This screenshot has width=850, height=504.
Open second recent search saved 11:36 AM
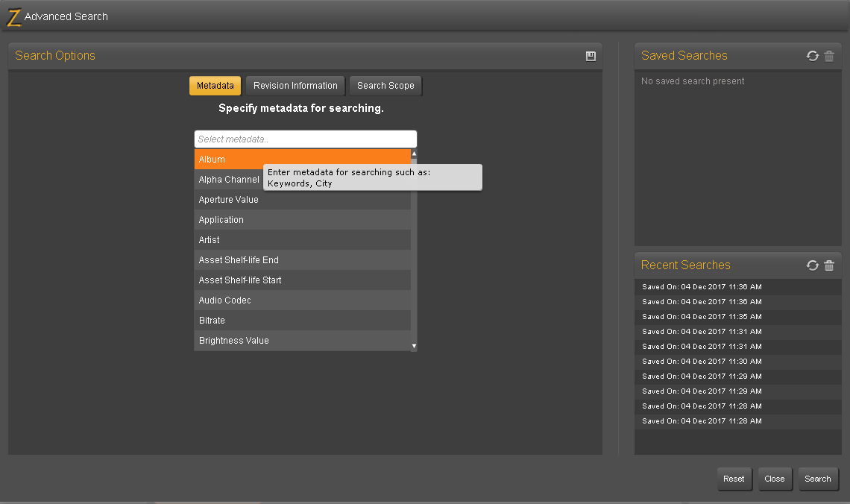pyautogui.click(x=738, y=302)
